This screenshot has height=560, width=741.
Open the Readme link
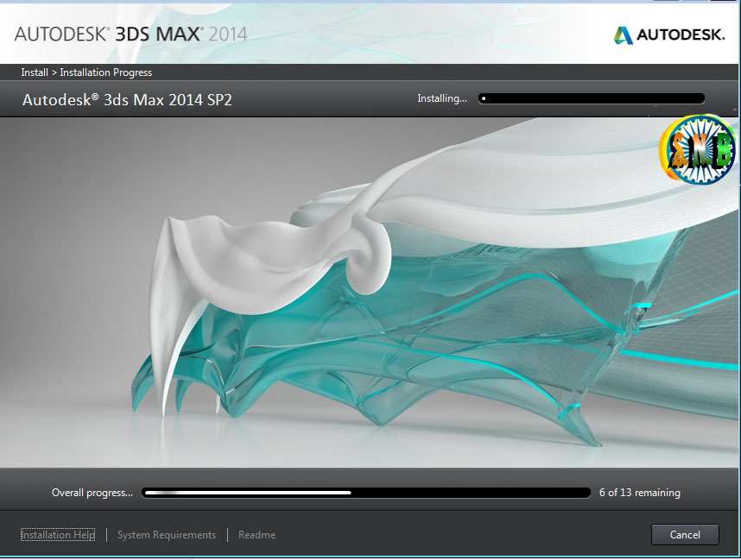256,534
